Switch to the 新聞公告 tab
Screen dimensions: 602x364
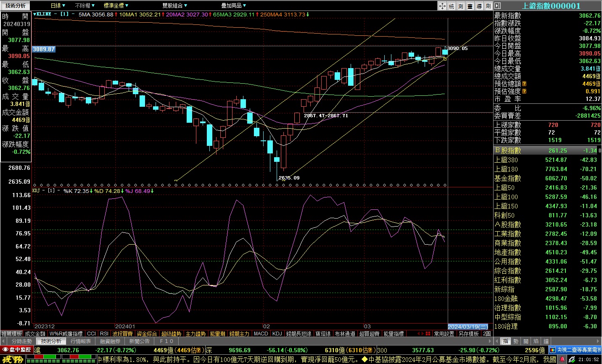point(140,341)
